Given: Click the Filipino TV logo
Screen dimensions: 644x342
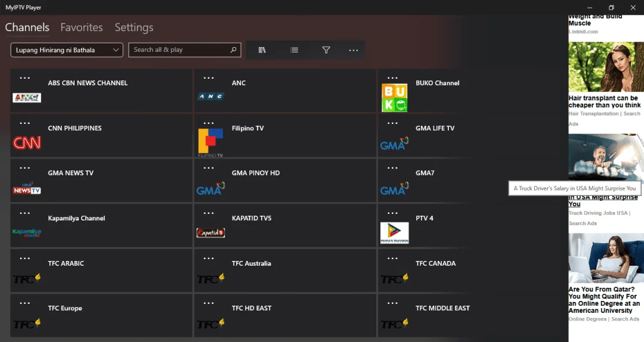Looking at the screenshot, I should pos(210,142).
